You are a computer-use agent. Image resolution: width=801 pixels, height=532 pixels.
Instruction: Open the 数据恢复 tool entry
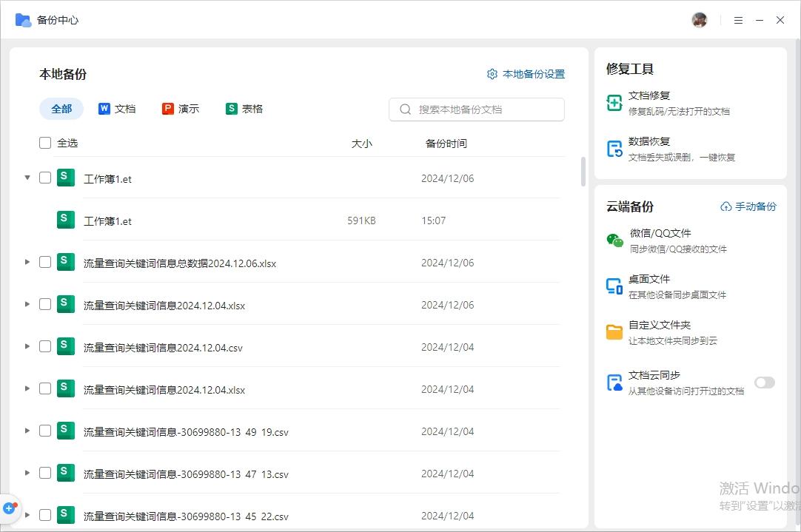coord(671,149)
